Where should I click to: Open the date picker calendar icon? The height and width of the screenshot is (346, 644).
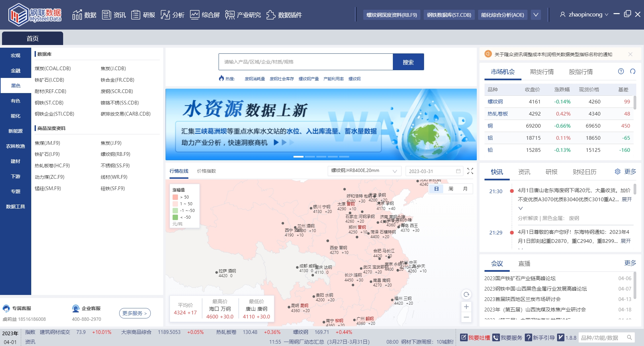pos(458,171)
